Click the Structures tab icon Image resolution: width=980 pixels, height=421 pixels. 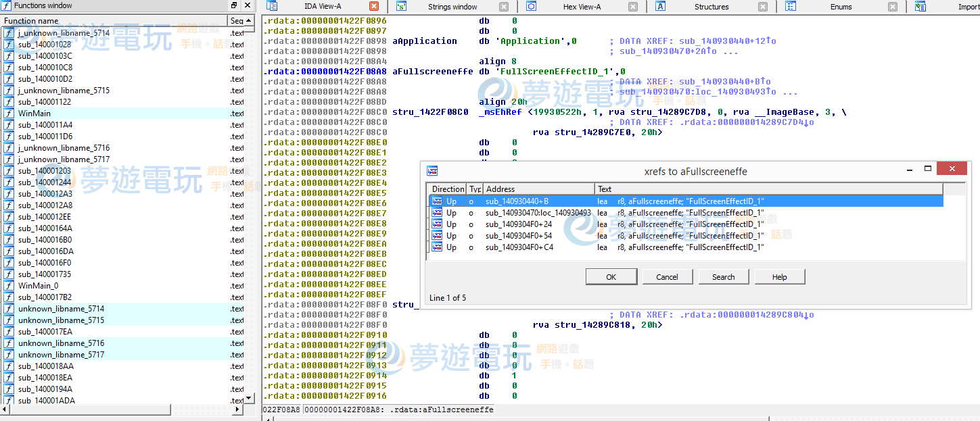coord(661,7)
